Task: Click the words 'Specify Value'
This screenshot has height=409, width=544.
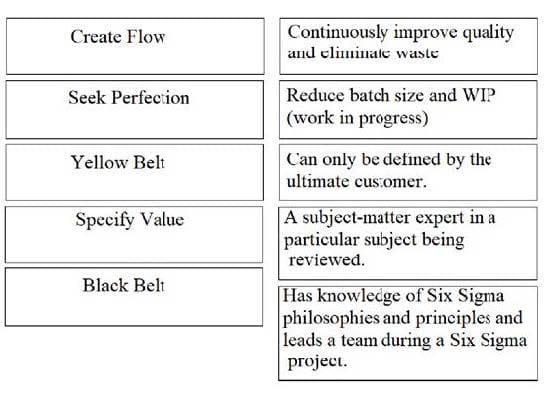Action: [130, 220]
